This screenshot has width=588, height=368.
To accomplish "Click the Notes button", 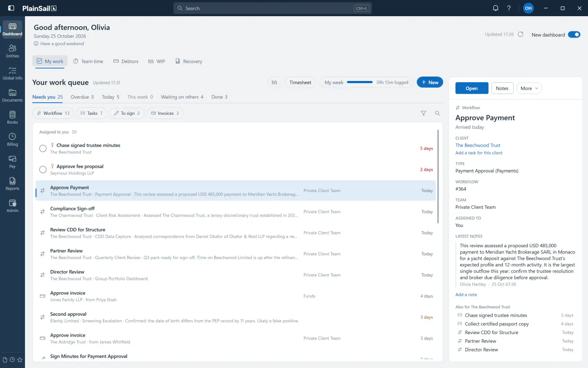I will click(x=502, y=88).
